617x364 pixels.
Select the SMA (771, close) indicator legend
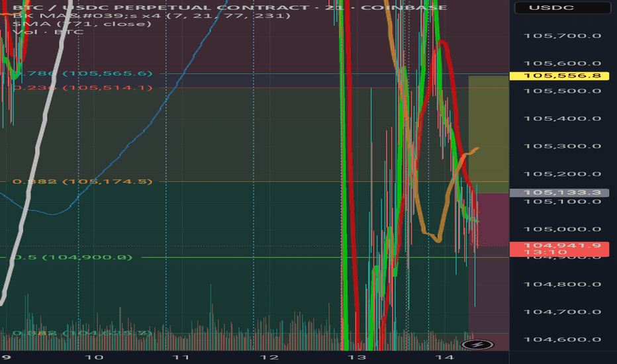pos(82,24)
